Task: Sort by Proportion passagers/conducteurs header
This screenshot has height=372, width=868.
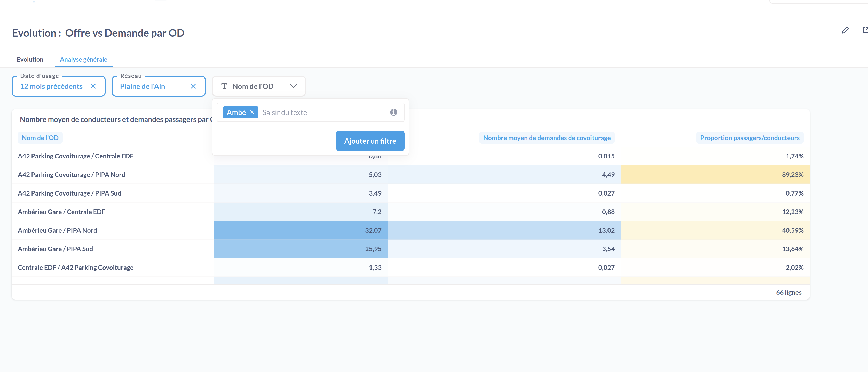Action: 749,138
